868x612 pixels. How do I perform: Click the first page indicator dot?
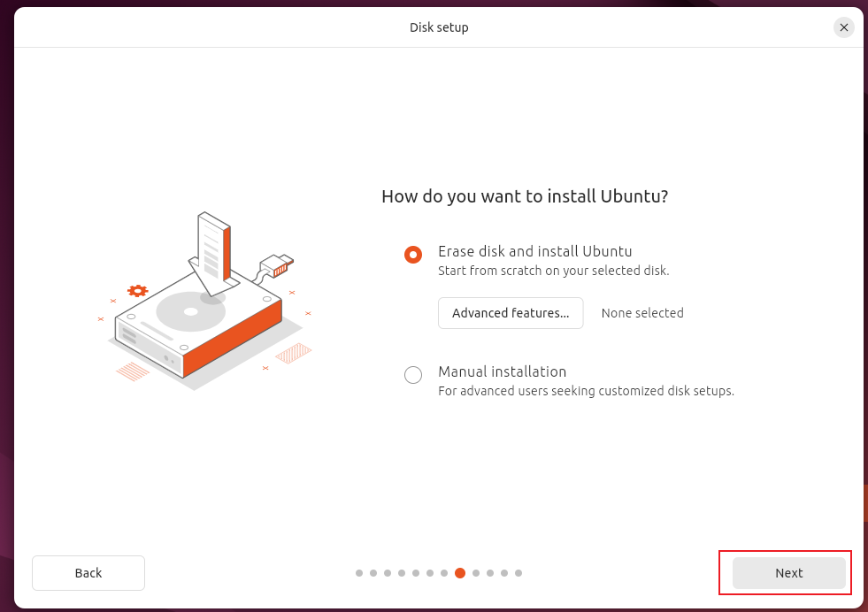point(359,573)
